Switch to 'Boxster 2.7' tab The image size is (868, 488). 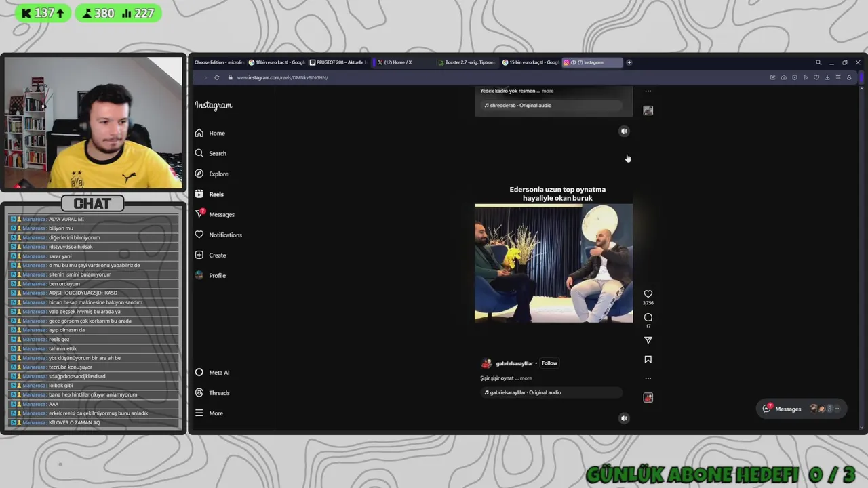[x=467, y=62]
